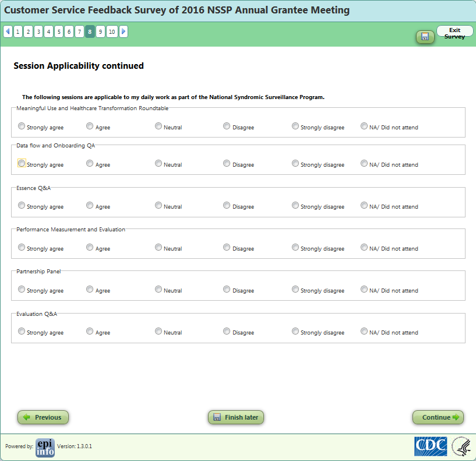
Task: Jump to survey page 2
Action: (x=28, y=31)
